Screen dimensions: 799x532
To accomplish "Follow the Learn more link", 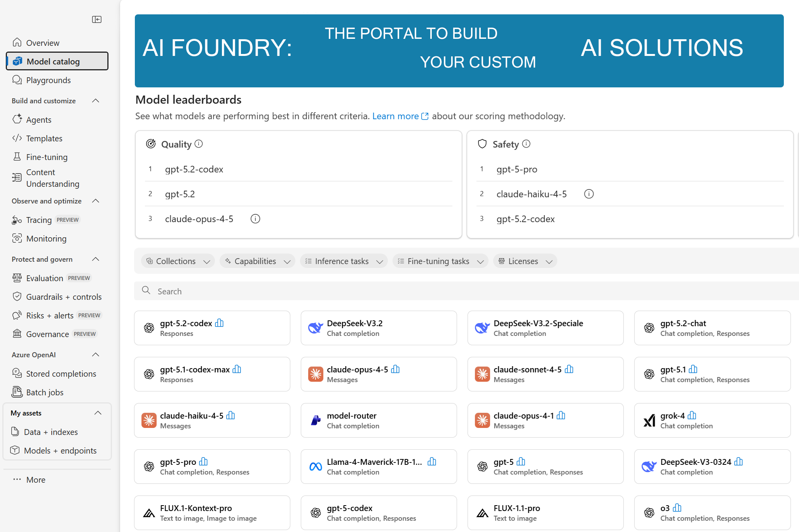I will [x=400, y=116].
